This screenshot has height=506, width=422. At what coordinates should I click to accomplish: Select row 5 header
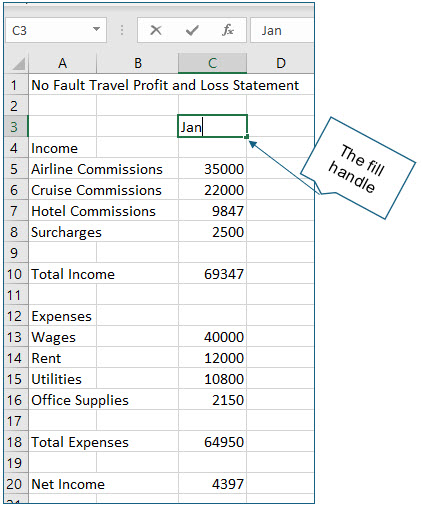click(x=16, y=169)
